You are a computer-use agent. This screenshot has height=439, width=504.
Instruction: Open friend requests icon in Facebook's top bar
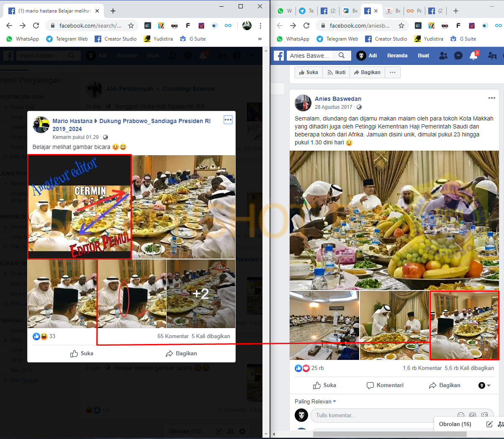pos(444,55)
